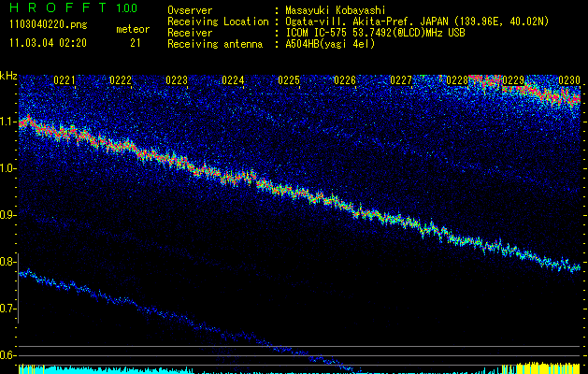Click the 0221 time marker

pos(65,81)
